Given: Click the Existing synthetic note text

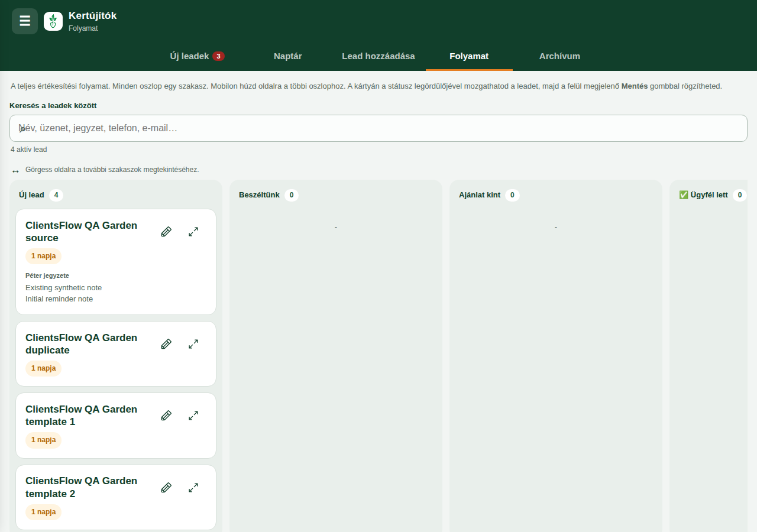Looking at the screenshot, I should (x=64, y=288).
